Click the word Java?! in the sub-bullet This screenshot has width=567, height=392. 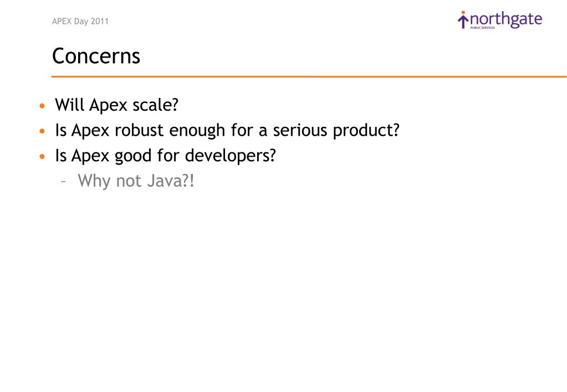[171, 180]
